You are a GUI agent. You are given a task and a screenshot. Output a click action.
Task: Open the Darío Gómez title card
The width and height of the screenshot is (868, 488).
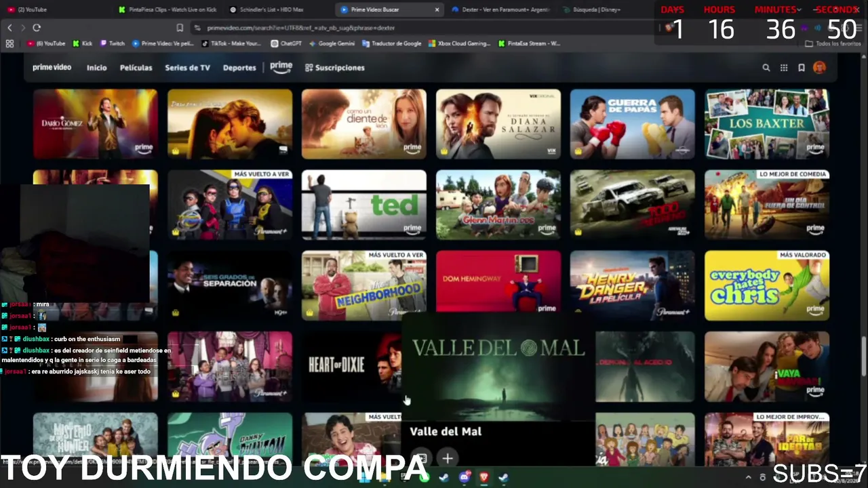point(96,124)
